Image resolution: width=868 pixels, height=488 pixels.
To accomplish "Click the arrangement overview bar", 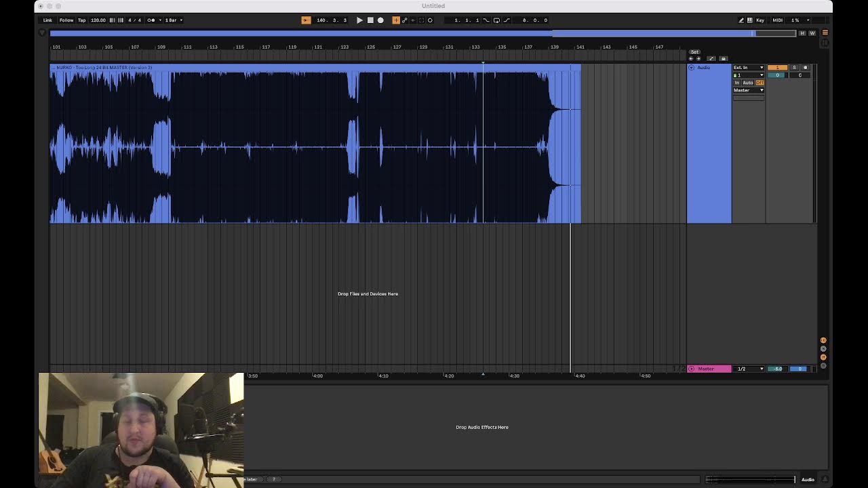I will (422, 33).
